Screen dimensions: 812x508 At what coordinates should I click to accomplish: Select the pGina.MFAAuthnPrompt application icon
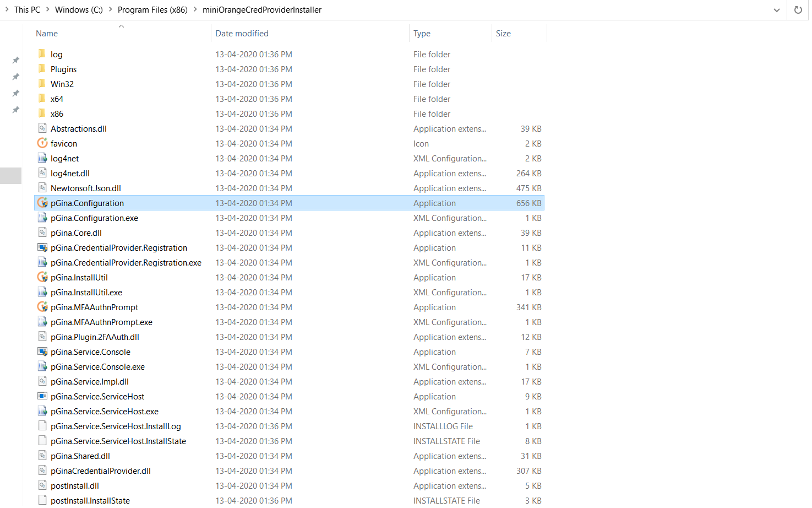[42, 307]
